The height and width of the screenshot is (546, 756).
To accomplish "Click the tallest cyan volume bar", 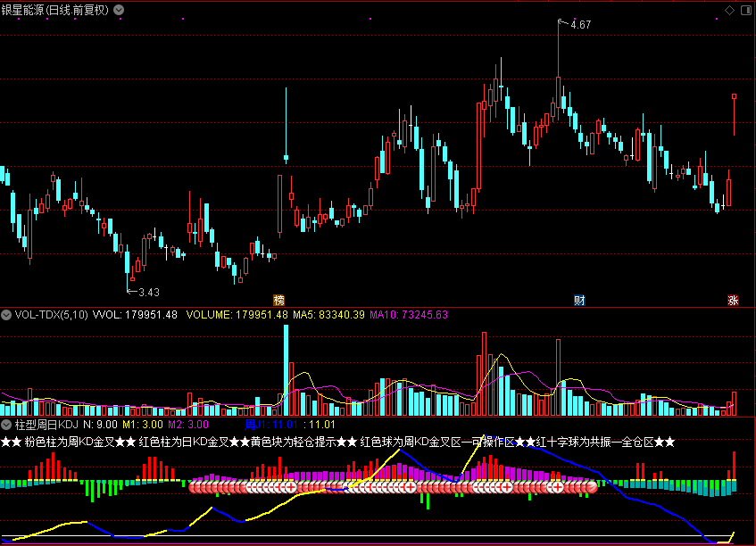I will pyautogui.click(x=286, y=370).
